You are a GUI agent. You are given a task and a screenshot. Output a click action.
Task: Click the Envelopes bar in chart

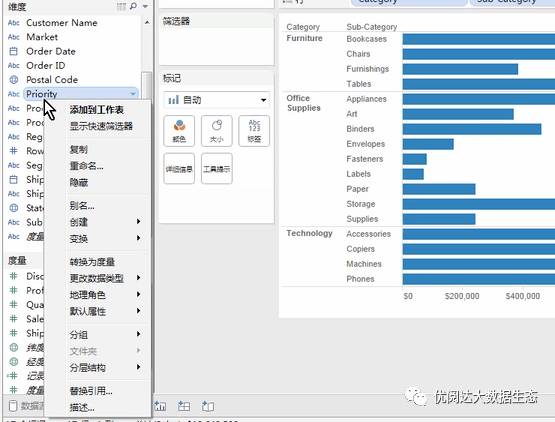tap(428, 144)
